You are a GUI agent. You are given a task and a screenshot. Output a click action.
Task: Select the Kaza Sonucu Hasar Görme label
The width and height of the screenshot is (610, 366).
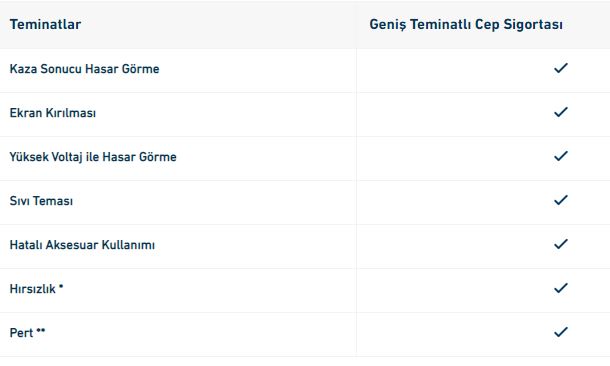pyautogui.click(x=84, y=69)
